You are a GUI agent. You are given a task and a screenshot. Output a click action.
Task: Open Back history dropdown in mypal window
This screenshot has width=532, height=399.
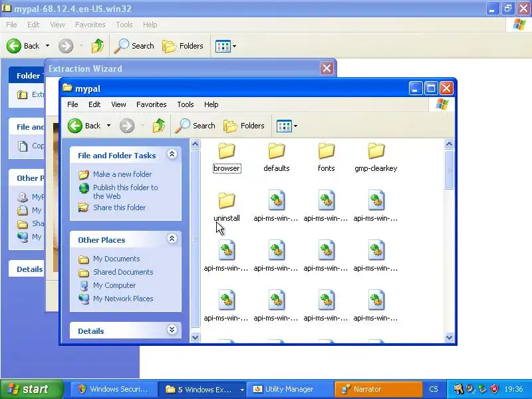108,126
